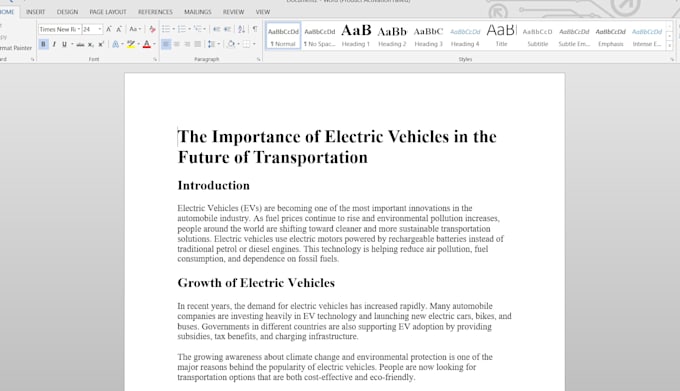This screenshot has width=680, height=391.
Task: Apply the Subtitle style
Action: [x=538, y=36]
